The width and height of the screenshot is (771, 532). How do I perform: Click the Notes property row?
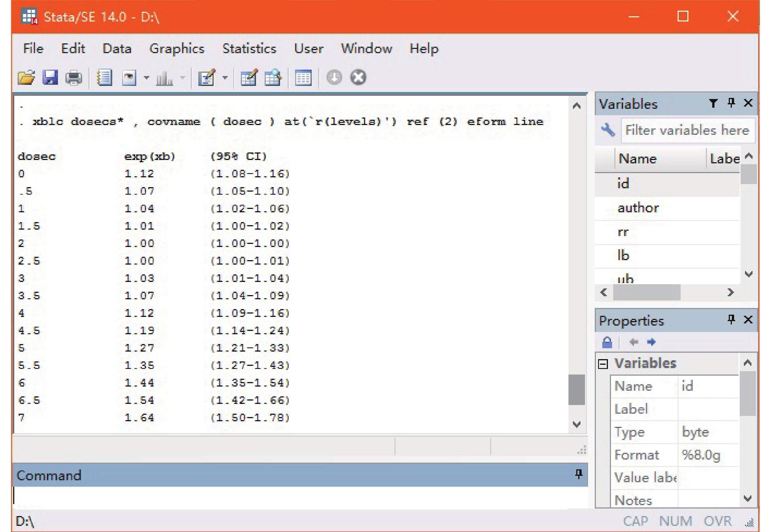pyautogui.click(x=675, y=500)
